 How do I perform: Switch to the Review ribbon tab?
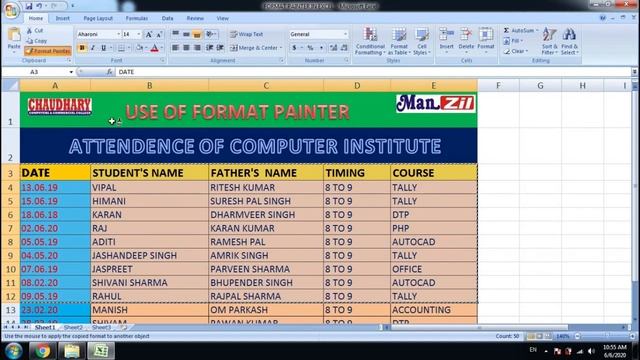195,18
